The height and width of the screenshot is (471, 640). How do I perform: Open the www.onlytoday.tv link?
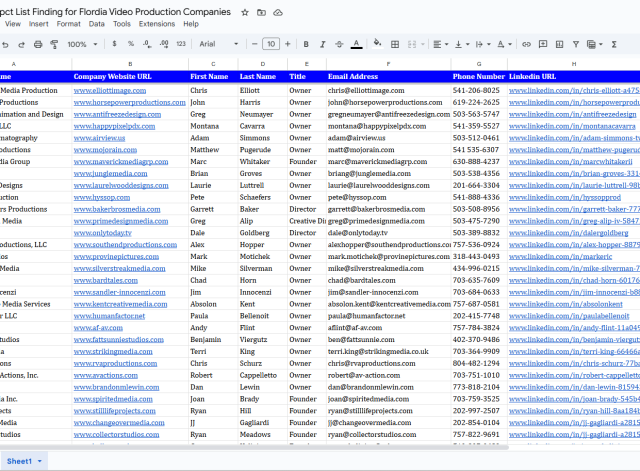(x=102, y=233)
